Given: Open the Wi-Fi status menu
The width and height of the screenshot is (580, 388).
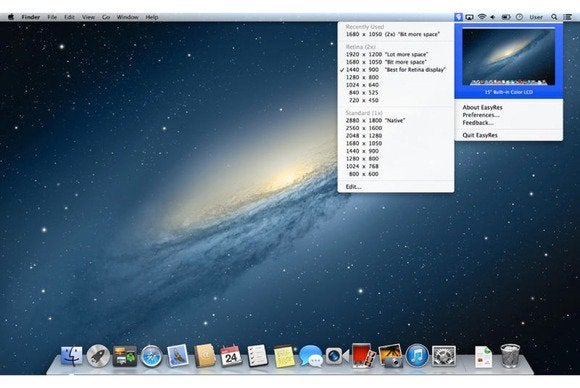Looking at the screenshot, I should (482, 17).
